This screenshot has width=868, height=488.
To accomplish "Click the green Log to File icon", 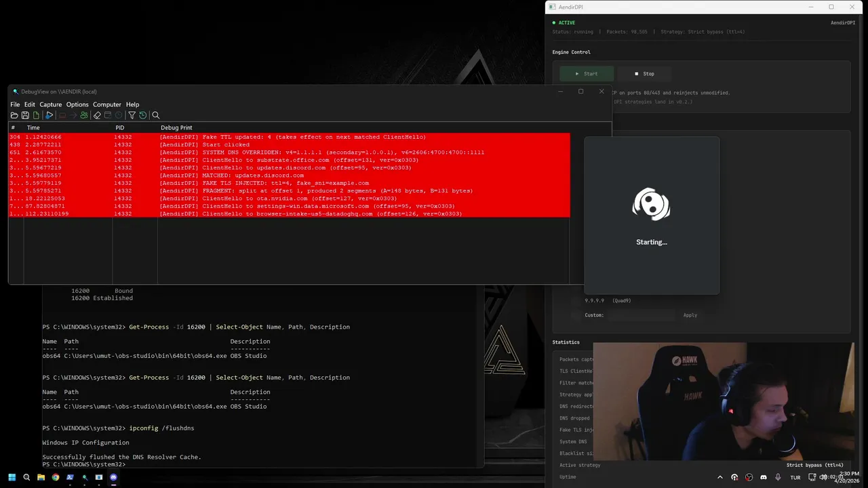I will (36, 115).
